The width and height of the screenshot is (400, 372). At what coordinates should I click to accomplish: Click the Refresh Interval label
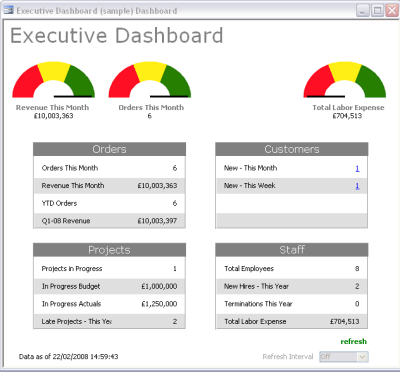click(288, 357)
